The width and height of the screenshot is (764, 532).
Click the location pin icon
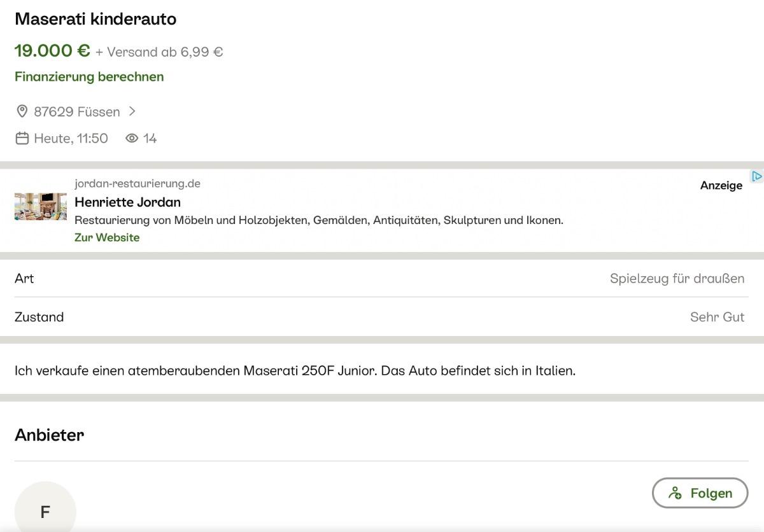[22, 112]
